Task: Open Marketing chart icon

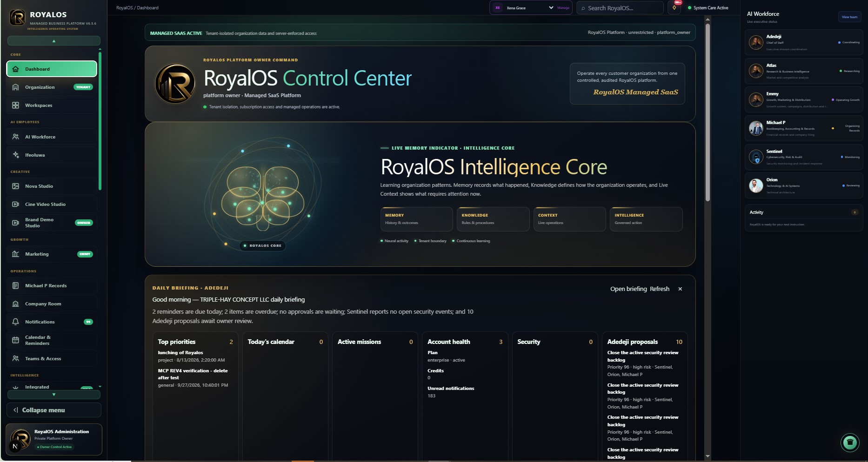Action: pos(15,254)
